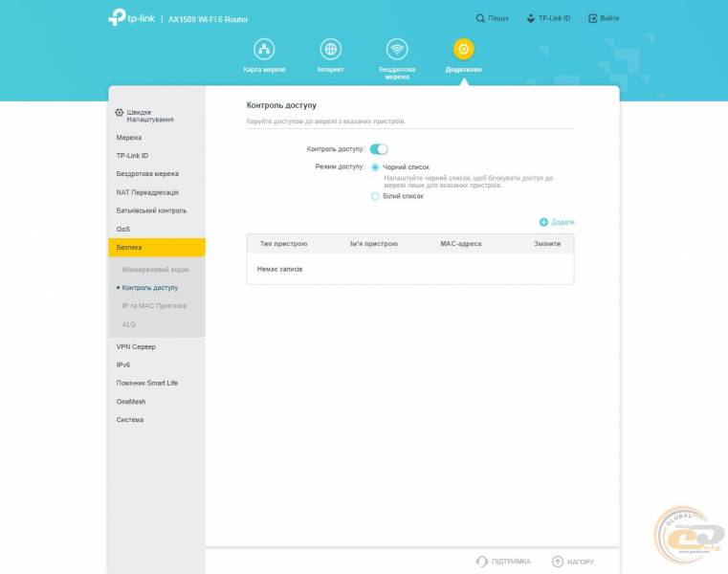Open the Бездротова мережа Wi-Fi icon
The width and height of the screenshot is (728, 574).
(397, 49)
